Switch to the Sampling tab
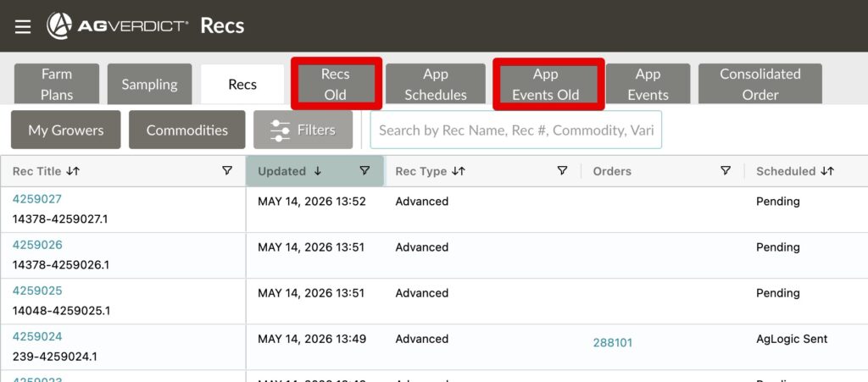This screenshot has height=382, width=868. (149, 84)
